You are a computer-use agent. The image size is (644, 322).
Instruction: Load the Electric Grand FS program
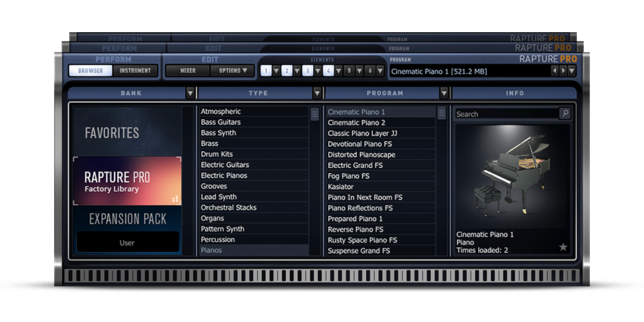(x=381, y=165)
